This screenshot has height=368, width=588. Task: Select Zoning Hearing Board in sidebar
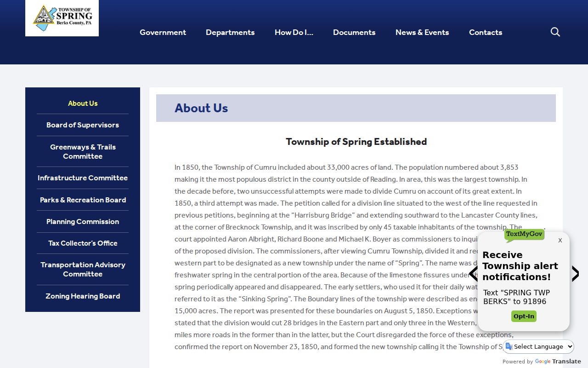[83, 296]
